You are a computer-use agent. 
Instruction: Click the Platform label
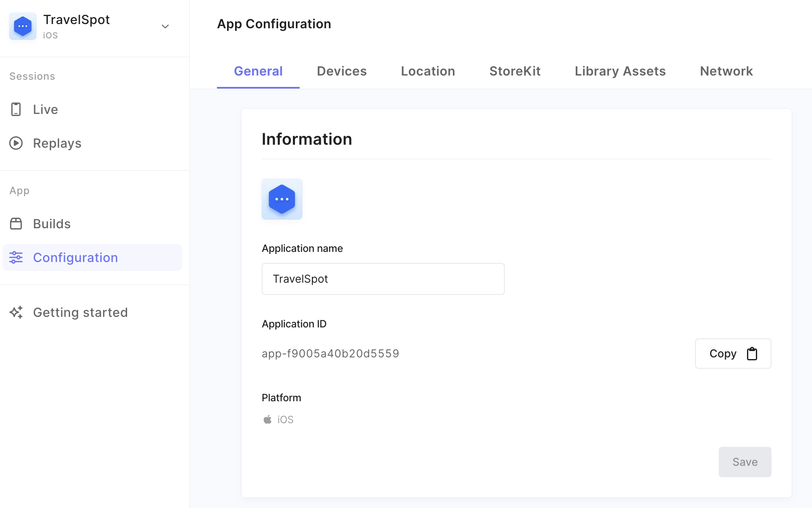click(281, 397)
